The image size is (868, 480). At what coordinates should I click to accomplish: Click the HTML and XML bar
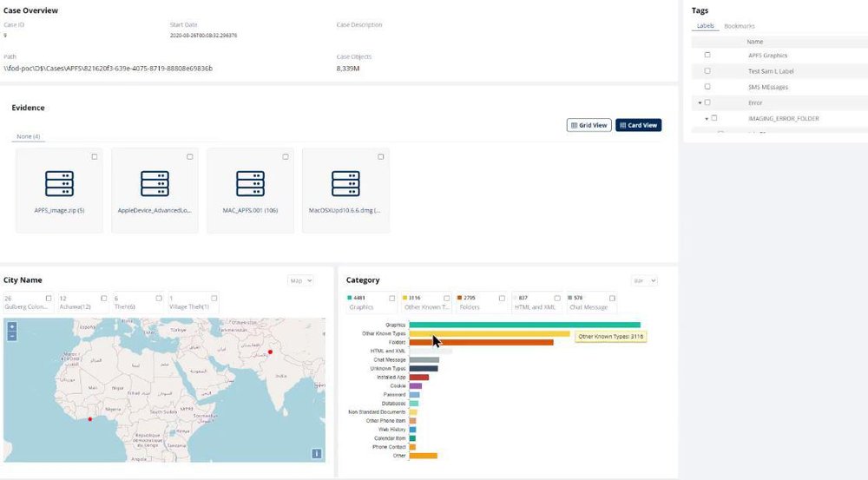(x=431, y=351)
